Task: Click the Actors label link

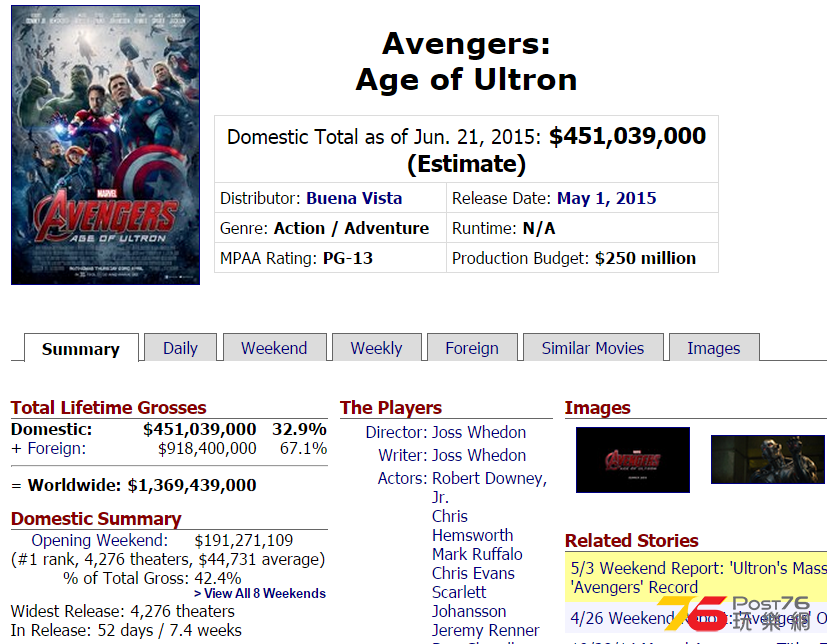Action: click(402, 478)
